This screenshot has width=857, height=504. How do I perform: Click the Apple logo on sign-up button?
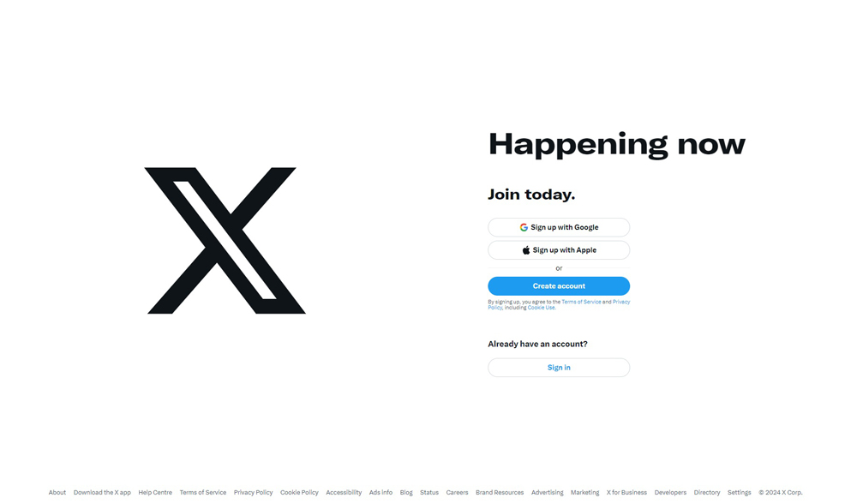point(526,250)
